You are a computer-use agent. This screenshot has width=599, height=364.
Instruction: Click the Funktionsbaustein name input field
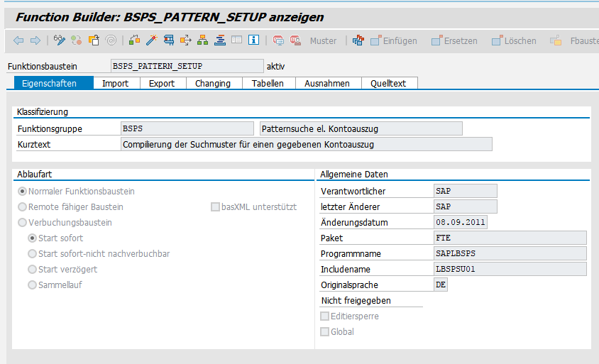tap(187, 66)
